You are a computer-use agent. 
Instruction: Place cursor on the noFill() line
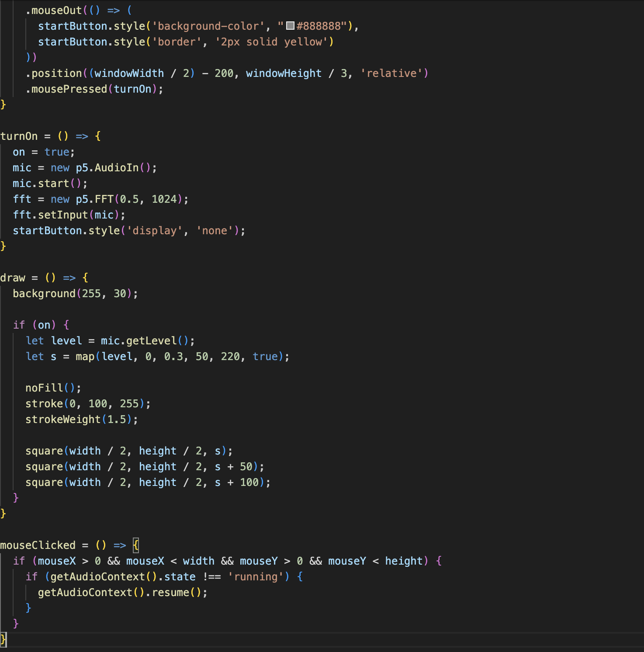(53, 388)
